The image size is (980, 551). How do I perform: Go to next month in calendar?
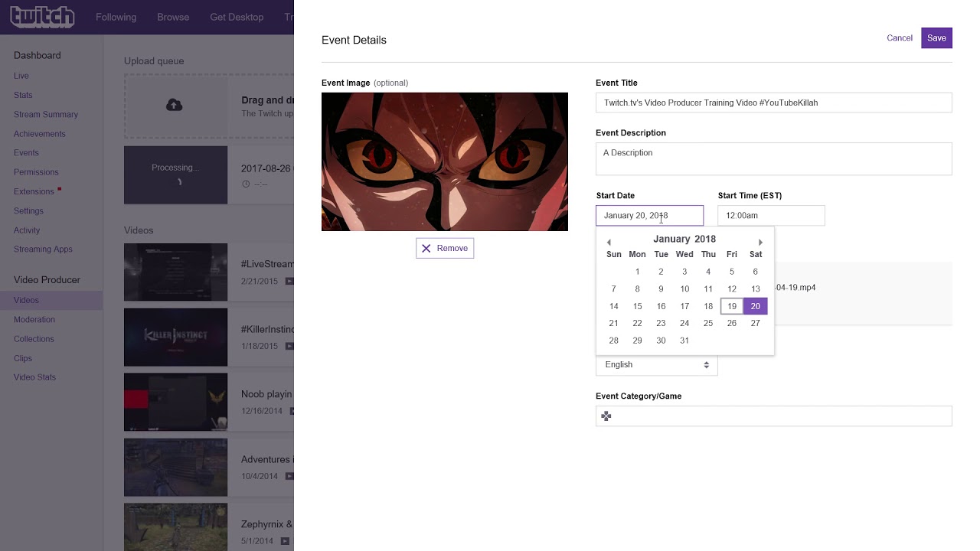[x=760, y=243]
